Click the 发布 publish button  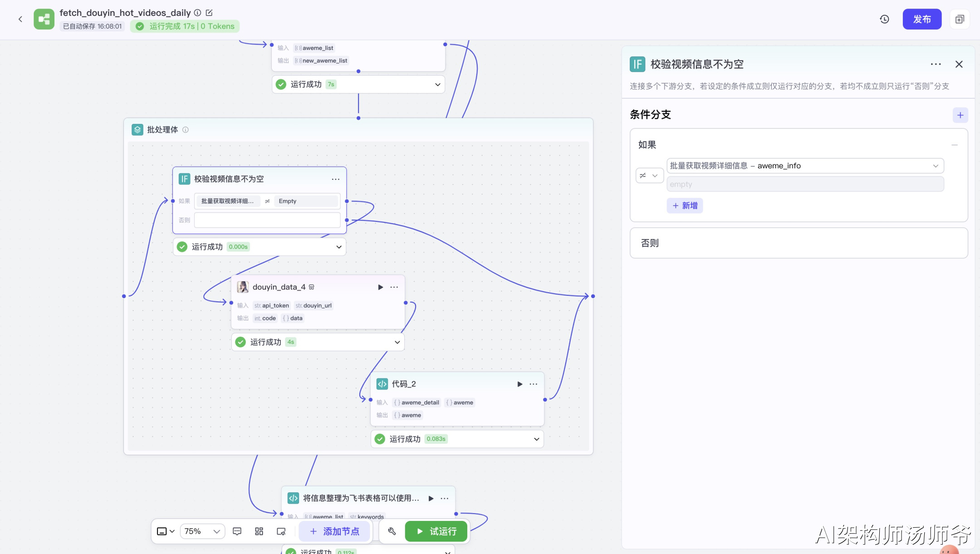click(x=921, y=19)
